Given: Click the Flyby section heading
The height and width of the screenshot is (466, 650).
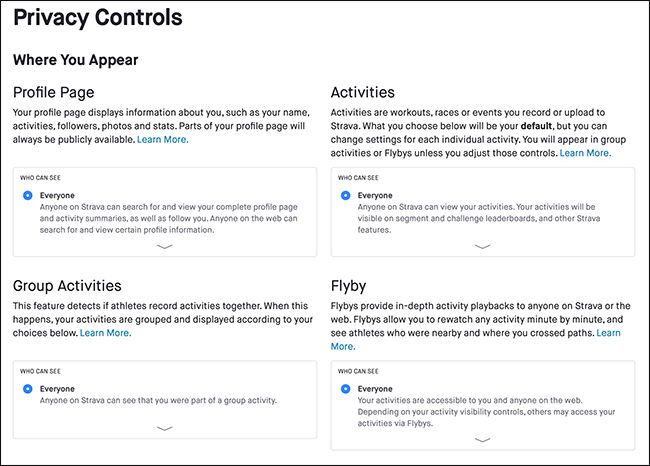Looking at the screenshot, I should tap(349, 286).
